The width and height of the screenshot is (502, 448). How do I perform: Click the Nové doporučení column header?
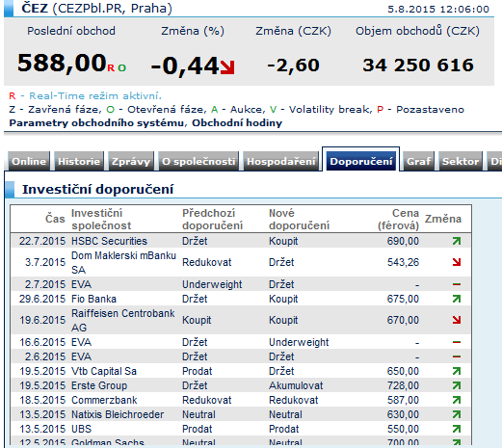299,219
